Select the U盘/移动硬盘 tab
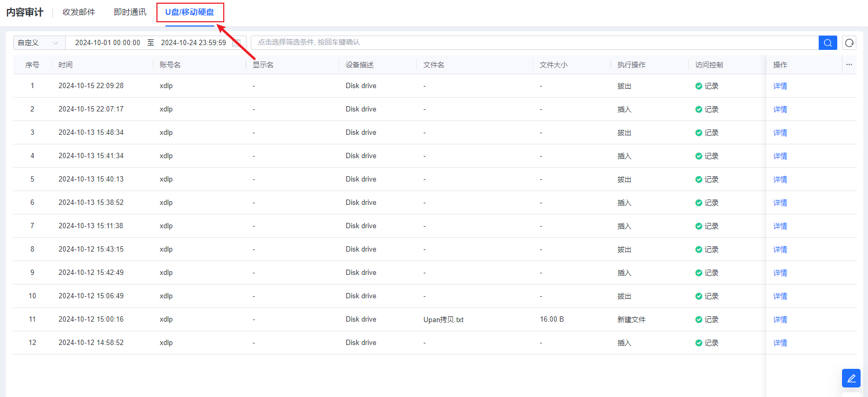Viewport: 868px width, 397px height. tap(190, 12)
